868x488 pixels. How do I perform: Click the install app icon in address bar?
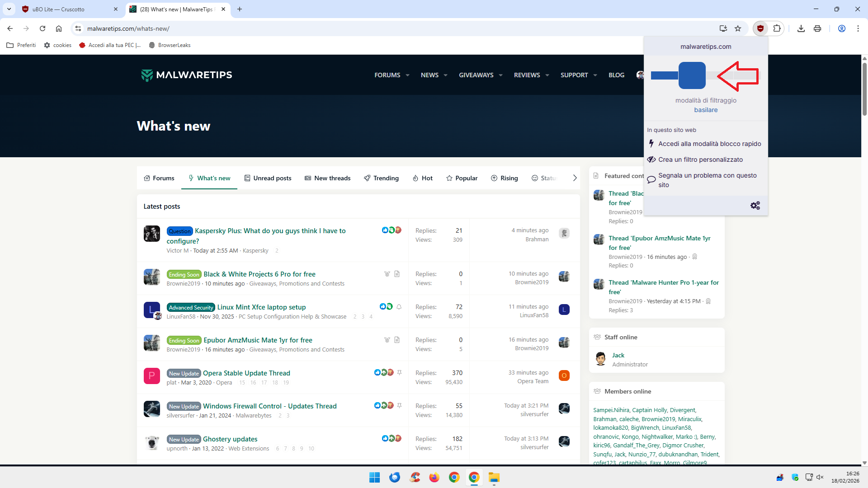click(723, 28)
